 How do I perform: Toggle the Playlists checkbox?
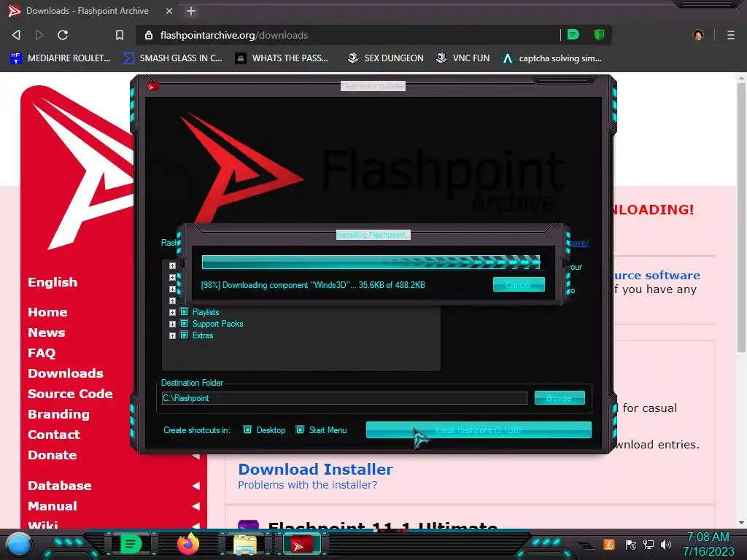[x=185, y=312]
